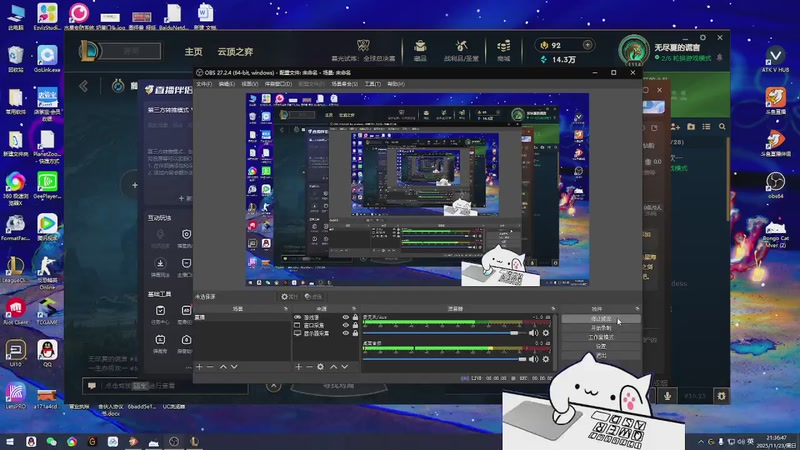Click the League chat input field
Viewport: 800px width, 450px height.
pos(166,386)
